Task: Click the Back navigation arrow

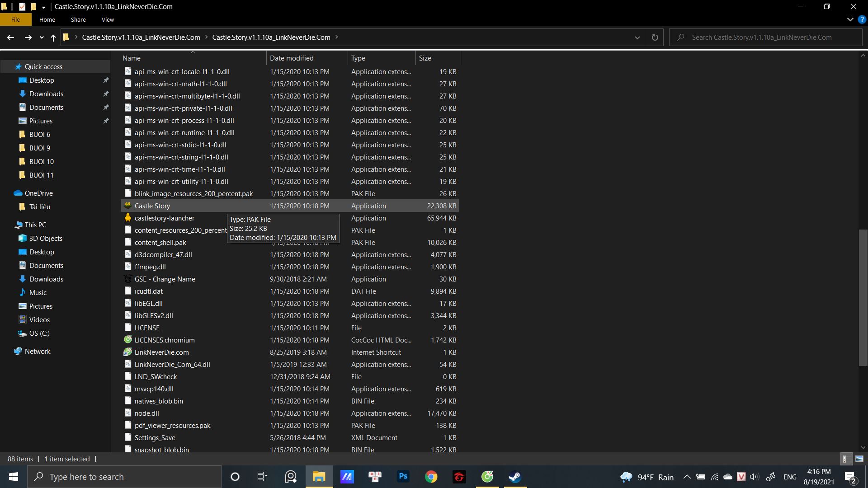Action: tap(11, 38)
